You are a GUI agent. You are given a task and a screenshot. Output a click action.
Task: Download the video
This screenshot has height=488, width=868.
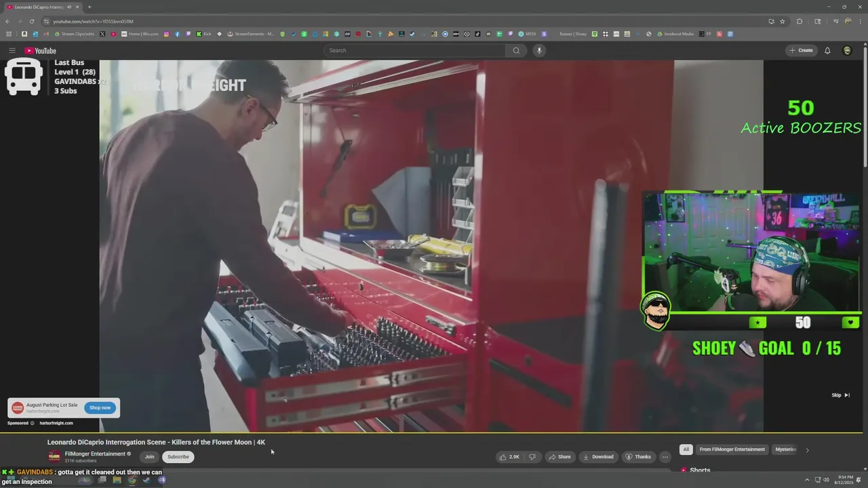coord(598,457)
